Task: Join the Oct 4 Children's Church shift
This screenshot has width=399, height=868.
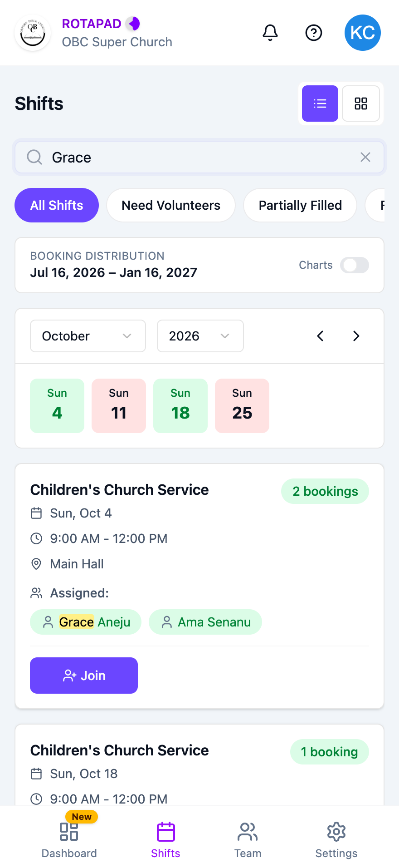Action: (x=84, y=676)
